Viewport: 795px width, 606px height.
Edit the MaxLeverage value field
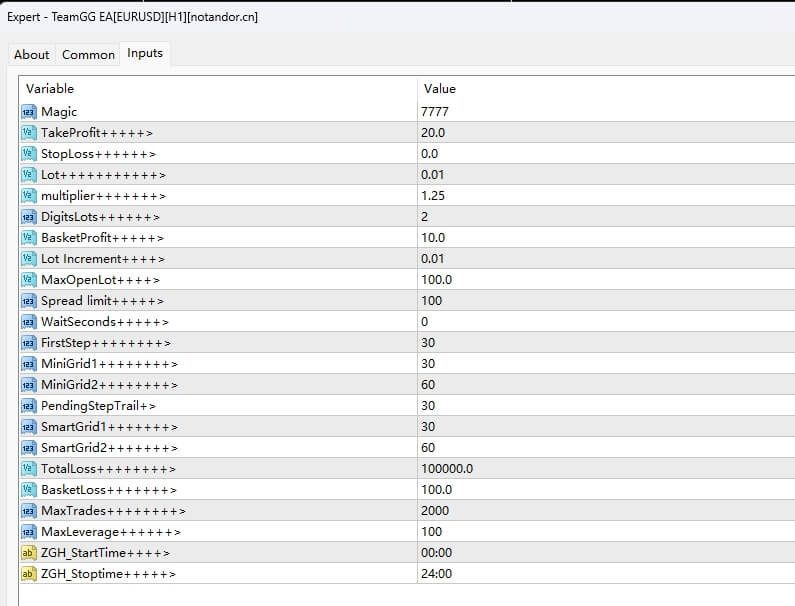431,532
